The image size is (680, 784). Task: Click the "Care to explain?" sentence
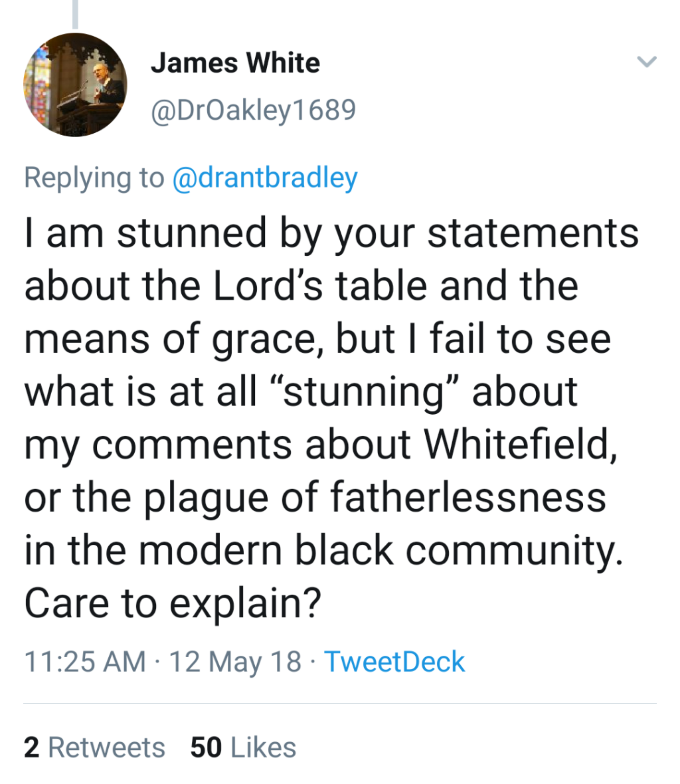click(x=173, y=603)
